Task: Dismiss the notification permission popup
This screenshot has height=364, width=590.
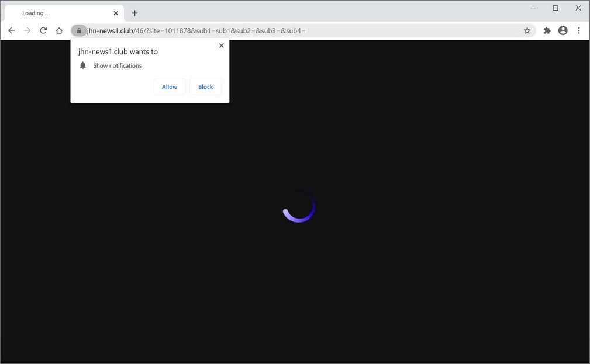Action: point(222,46)
